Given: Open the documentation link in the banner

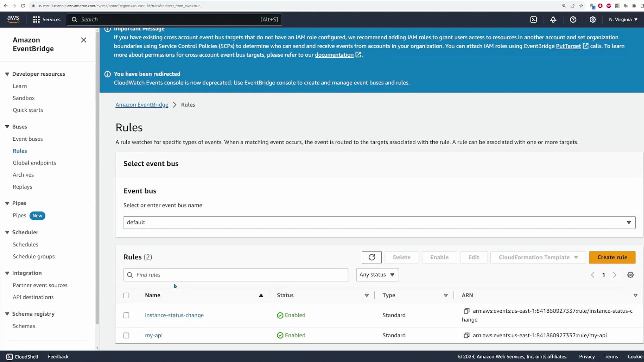Looking at the screenshot, I should pyautogui.click(x=334, y=55).
